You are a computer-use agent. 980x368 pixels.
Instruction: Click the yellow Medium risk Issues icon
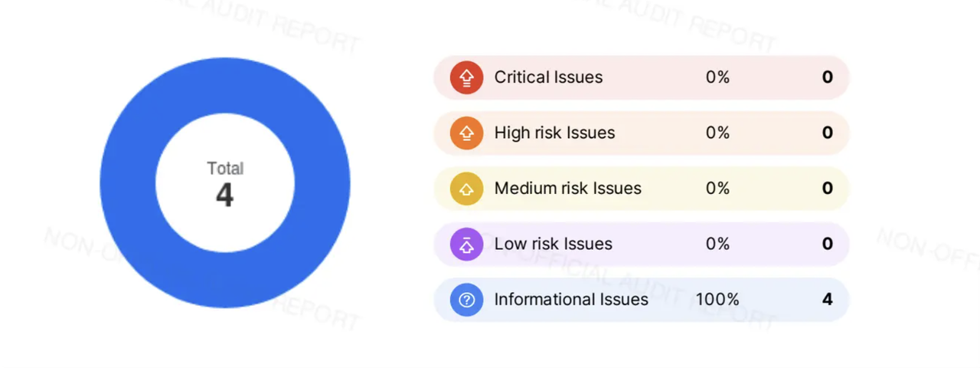[x=466, y=189]
